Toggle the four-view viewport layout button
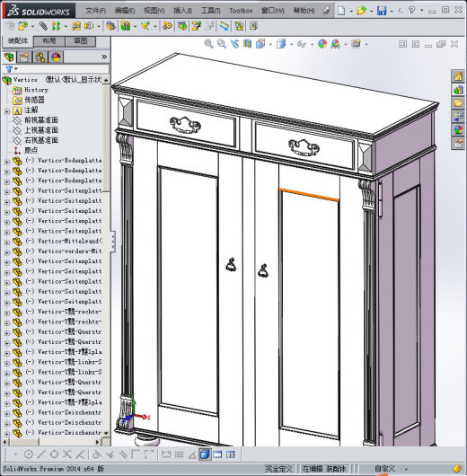This screenshot has height=476, width=467. [231, 454]
